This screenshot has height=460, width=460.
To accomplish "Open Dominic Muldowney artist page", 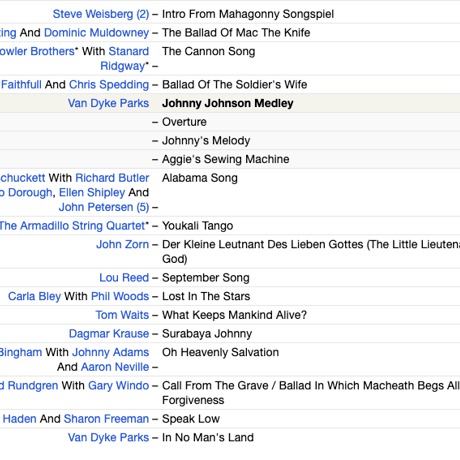I will [x=96, y=33].
